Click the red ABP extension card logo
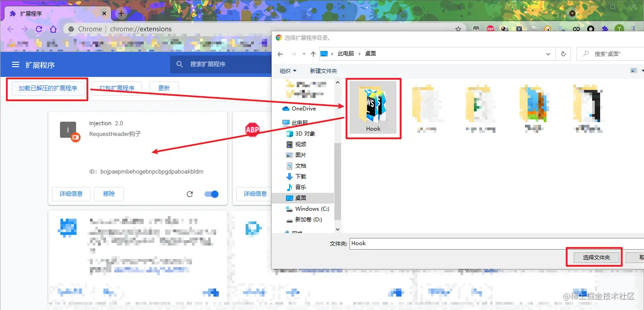Image resolution: width=644 pixels, height=310 pixels. coord(252,130)
